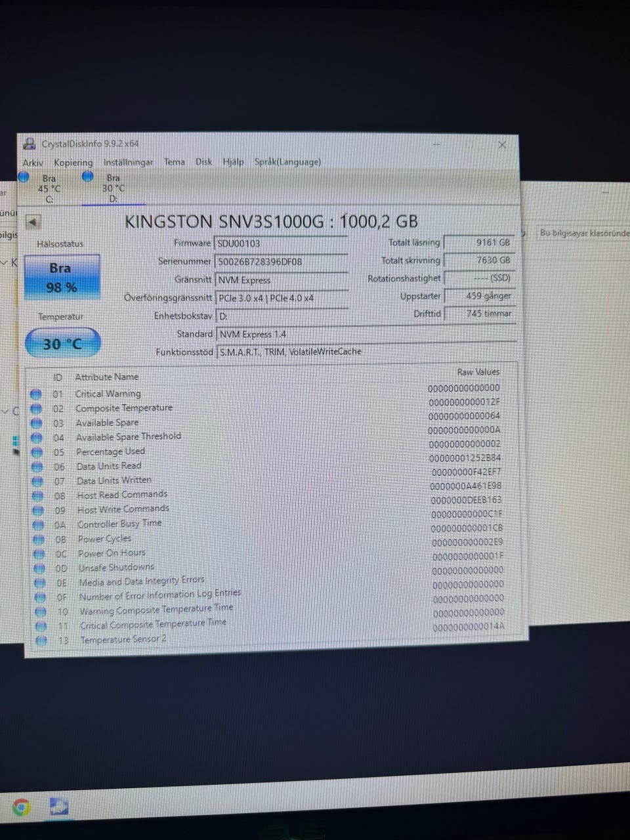Image resolution: width=630 pixels, height=840 pixels.
Task: Click the status dot for Temperature Sensor 2
Action: pos(41,640)
